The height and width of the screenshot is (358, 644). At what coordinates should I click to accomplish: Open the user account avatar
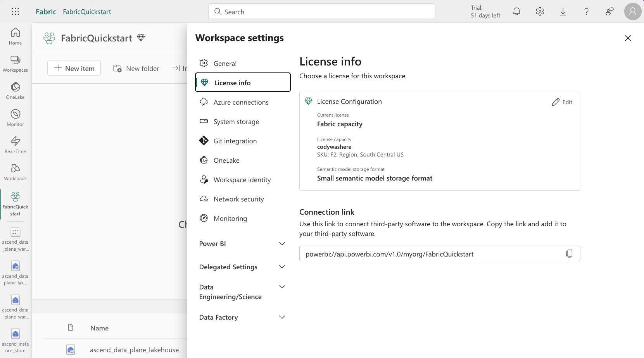pyautogui.click(x=633, y=12)
